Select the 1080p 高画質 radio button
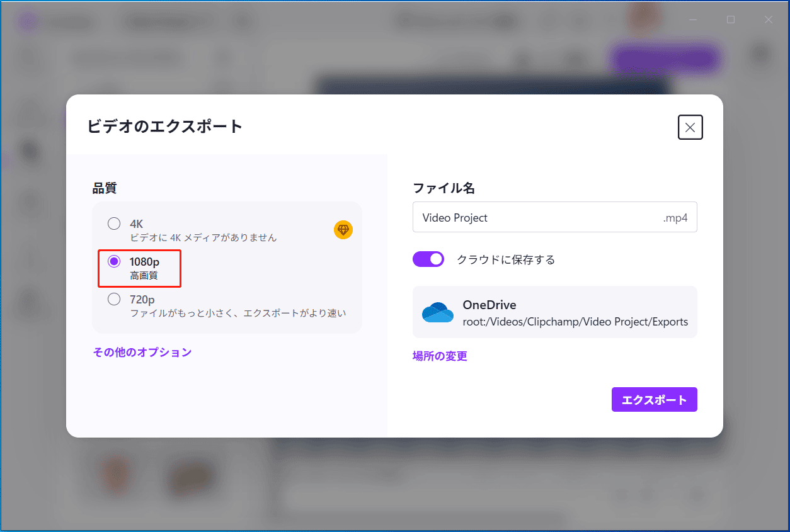This screenshot has height=532, width=790. point(114,261)
